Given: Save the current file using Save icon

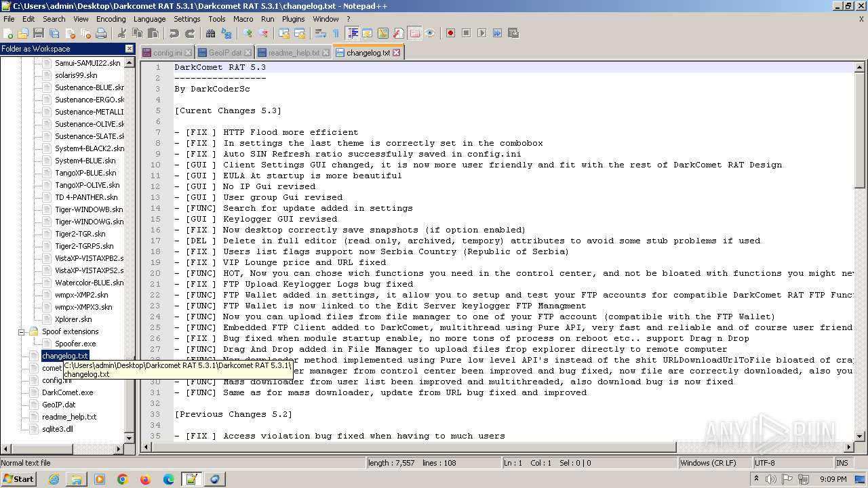Looking at the screenshot, I should coord(39,33).
